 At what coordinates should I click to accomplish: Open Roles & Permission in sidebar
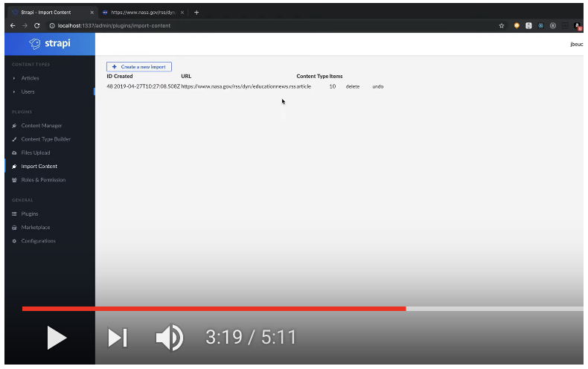pos(43,179)
